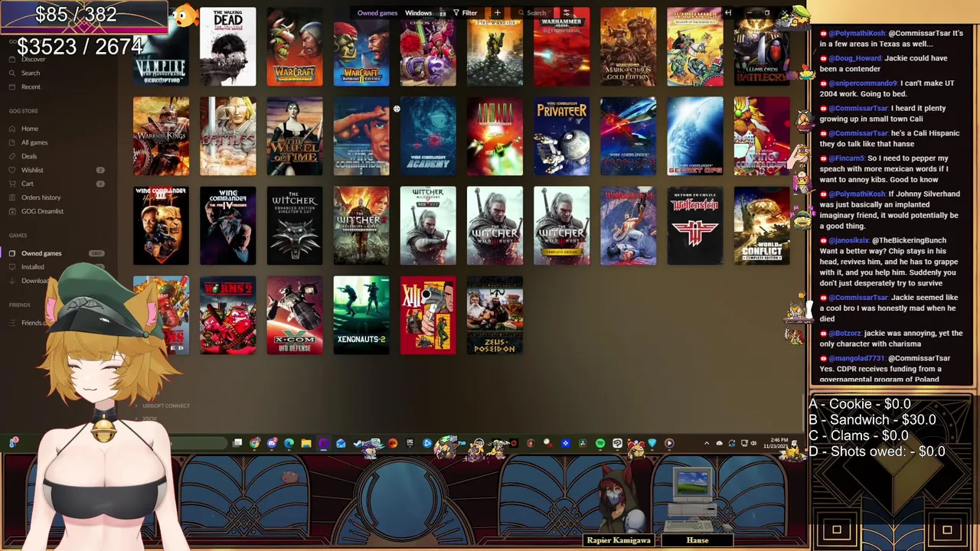Open File Explorer from taskbar
Screen dimensions: 980x551
click(x=306, y=443)
